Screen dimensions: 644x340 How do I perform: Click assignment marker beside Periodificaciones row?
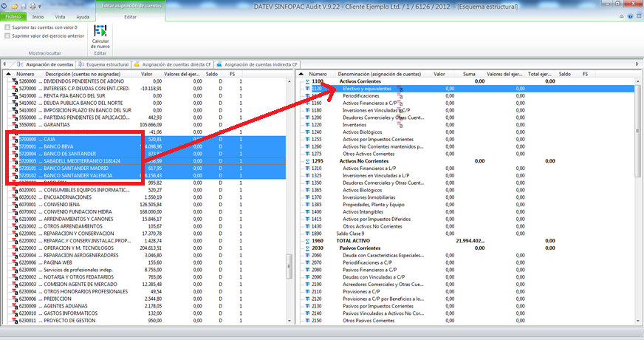point(400,96)
